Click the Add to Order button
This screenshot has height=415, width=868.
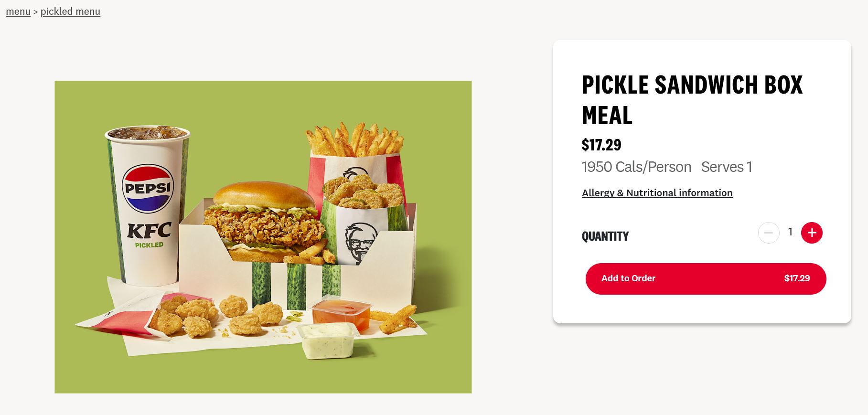(x=706, y=279)
